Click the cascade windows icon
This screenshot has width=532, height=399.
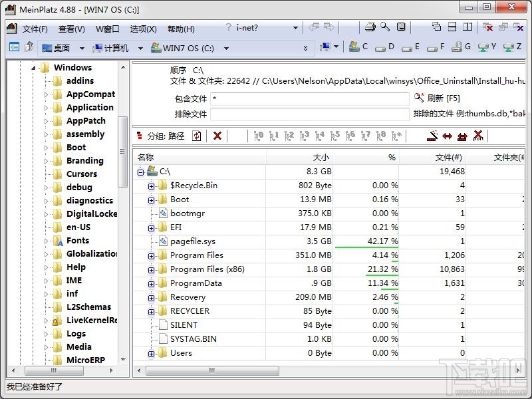pos(436,27)
